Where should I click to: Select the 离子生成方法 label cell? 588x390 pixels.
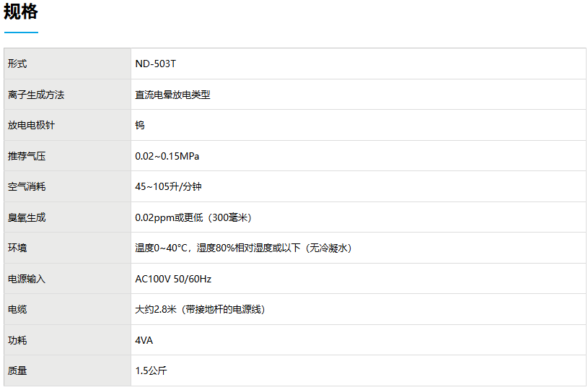[x=36, y=95]
